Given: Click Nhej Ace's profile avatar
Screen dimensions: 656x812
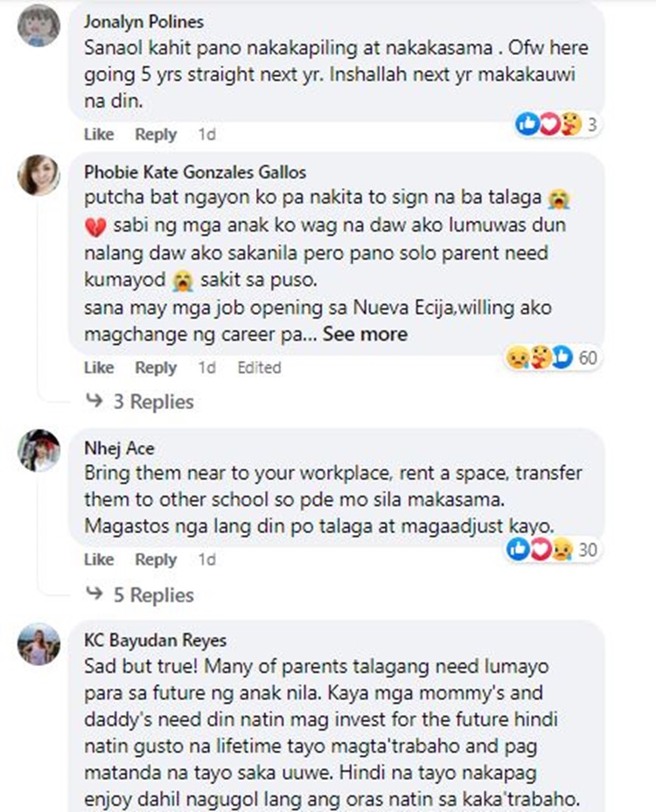Looking at the screenshot, I should coord(38,450).
